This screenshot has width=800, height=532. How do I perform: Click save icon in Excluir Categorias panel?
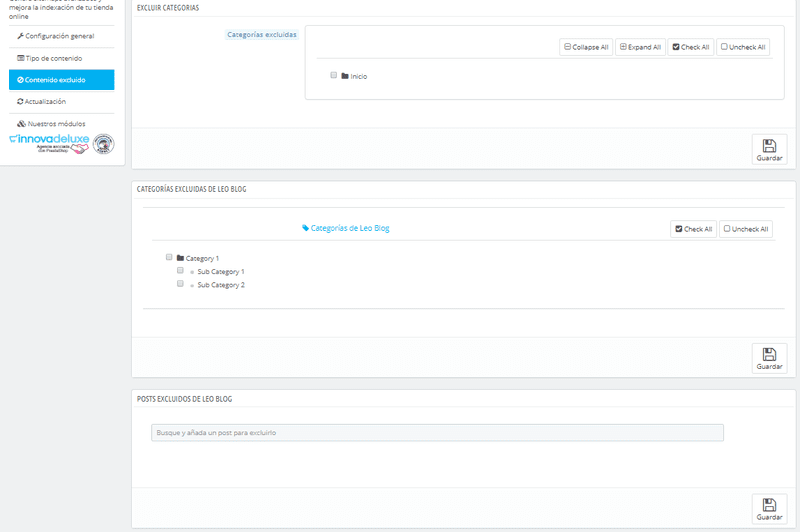click(x=769, y=146)
